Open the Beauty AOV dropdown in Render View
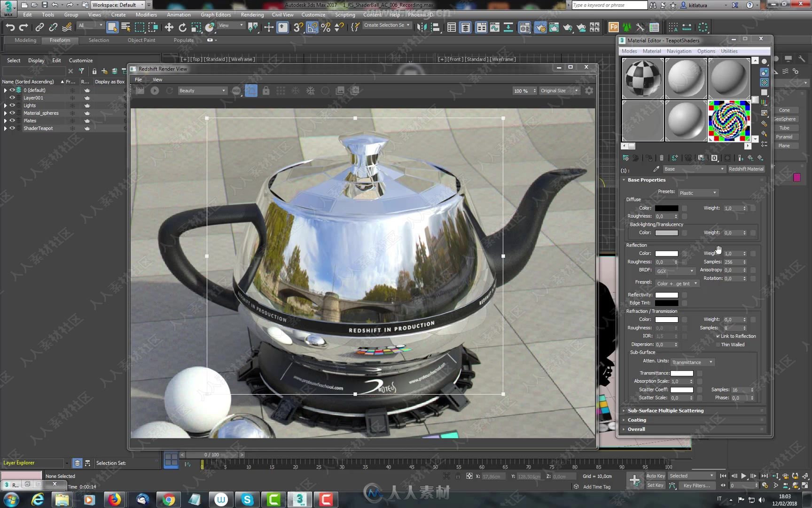Screen dimensions: 812x508 pyautogui.click(x=202, y=90)
